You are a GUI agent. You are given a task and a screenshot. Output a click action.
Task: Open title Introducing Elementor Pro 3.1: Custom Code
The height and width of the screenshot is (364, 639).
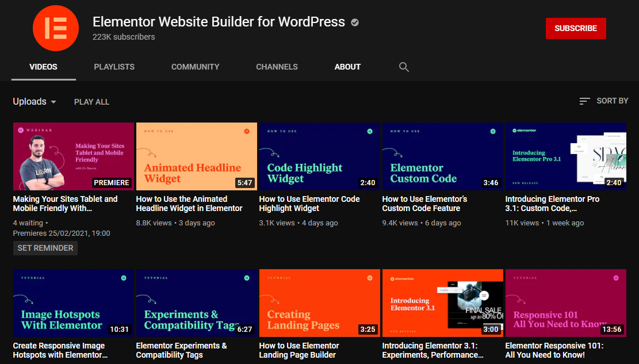[552, 204]
